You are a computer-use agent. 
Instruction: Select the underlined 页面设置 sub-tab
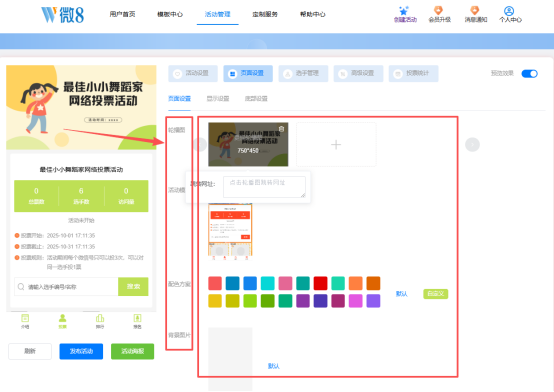point(179,99)
